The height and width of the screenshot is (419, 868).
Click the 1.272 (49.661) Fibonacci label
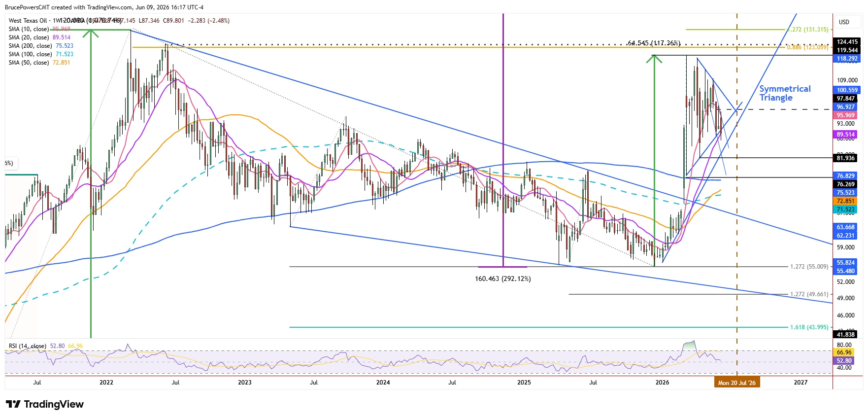point(809,294)
